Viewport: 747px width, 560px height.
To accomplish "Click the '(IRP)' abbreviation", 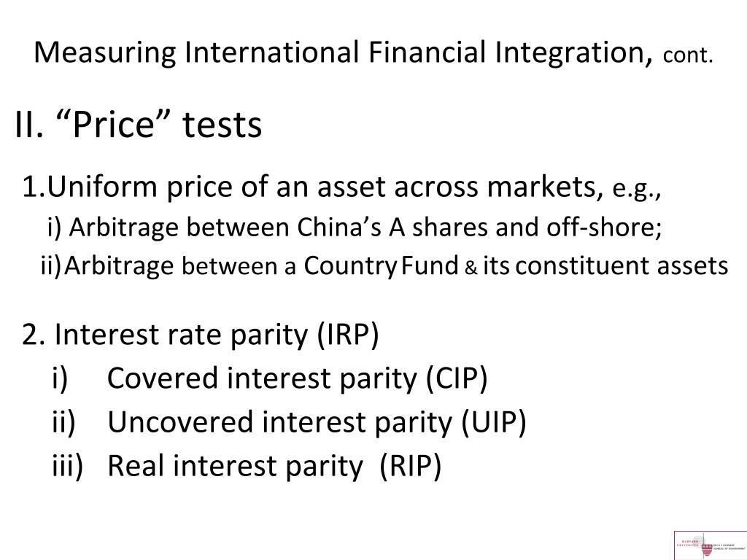I will tap(347, 334).
